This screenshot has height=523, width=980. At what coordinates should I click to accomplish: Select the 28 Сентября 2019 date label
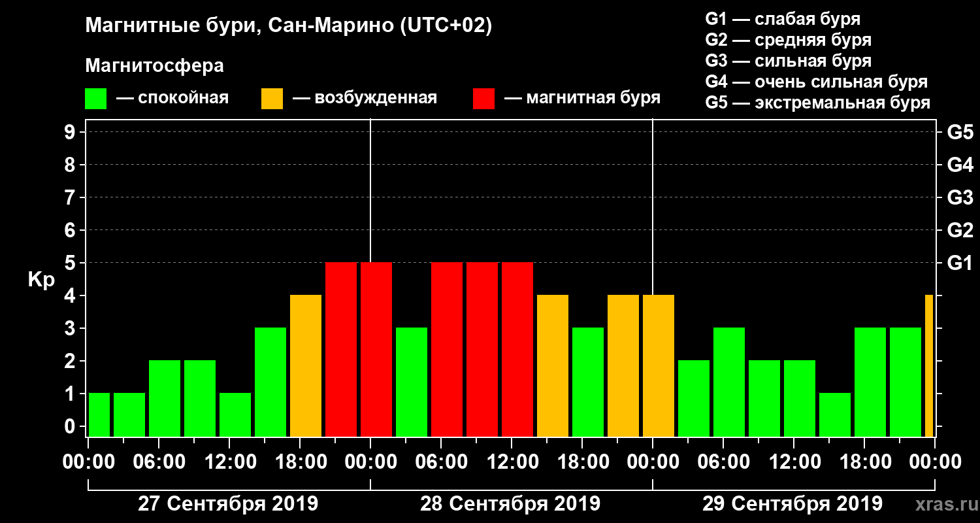coord(510,504)
